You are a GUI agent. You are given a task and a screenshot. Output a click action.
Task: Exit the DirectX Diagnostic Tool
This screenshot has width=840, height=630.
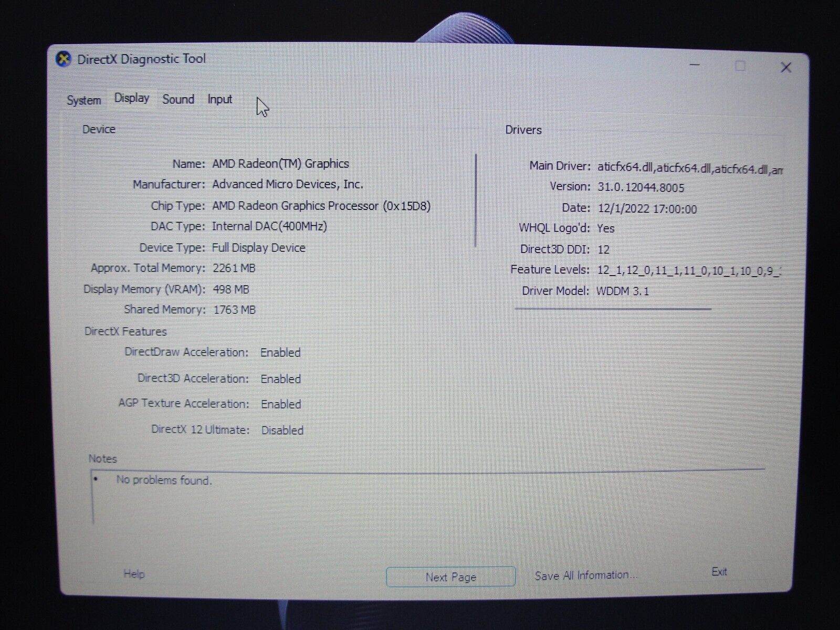point(719,572)
